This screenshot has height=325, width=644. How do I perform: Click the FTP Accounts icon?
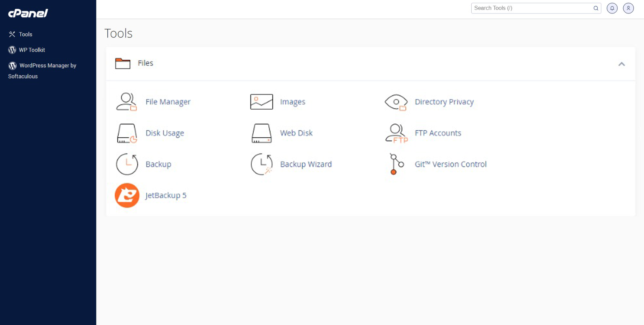[396, 133]
